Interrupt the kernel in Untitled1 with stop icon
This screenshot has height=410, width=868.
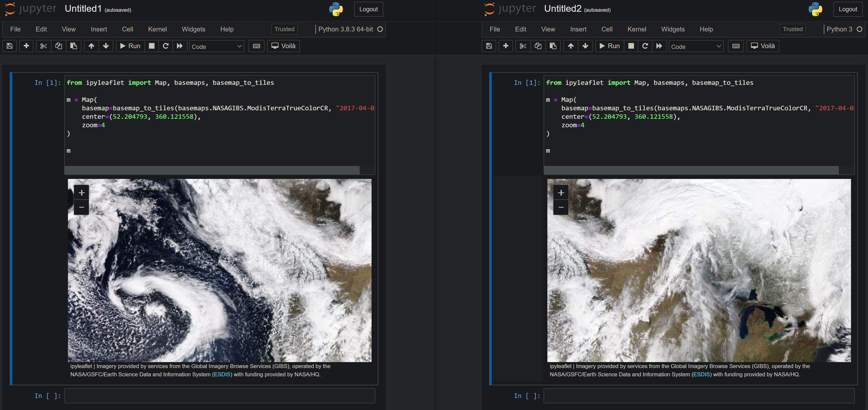pyautogui.click(x=152, y=46)
